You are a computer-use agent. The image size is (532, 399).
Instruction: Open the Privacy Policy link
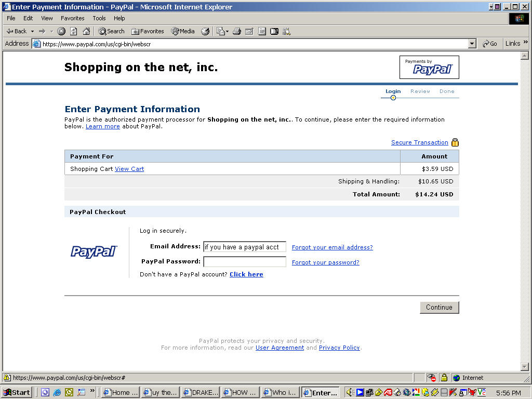339,348
